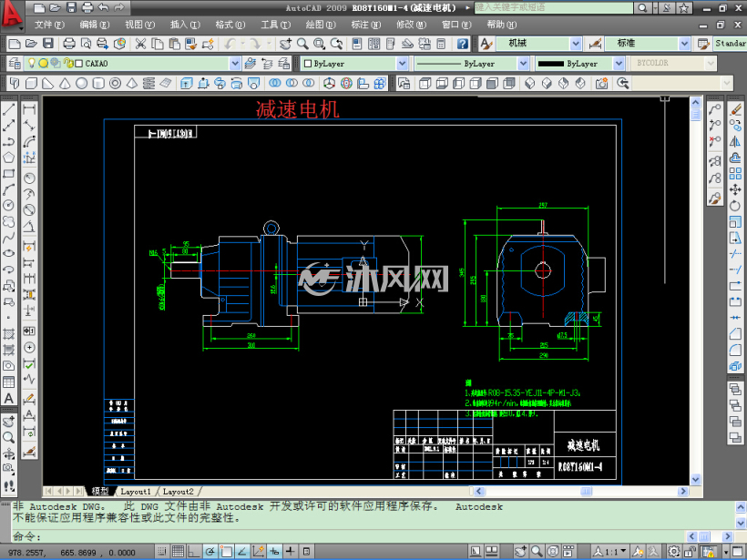747x560 pixels.
Task: Expand the CAXA0 layer dropdown
Action: click(235, 64)
